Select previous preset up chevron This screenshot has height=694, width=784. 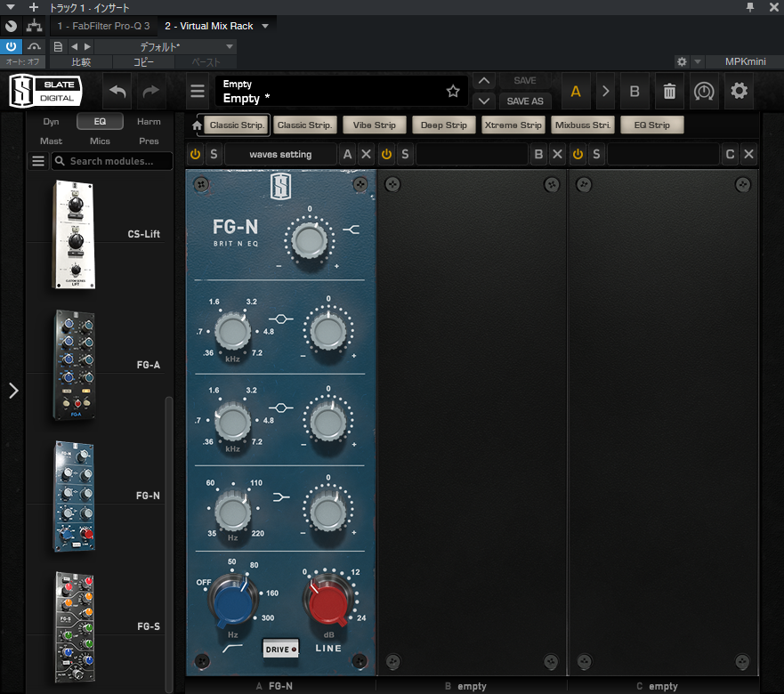[484, 80]
